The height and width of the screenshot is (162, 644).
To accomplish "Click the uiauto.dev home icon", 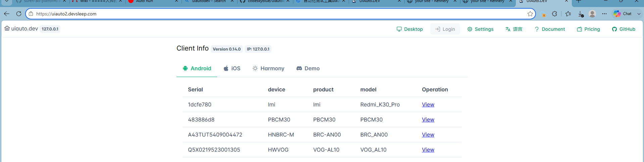I will (7, 28).
